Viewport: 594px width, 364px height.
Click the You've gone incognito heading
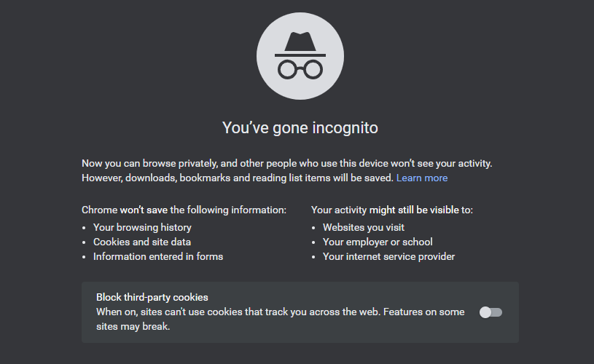[x=300, y=128]
